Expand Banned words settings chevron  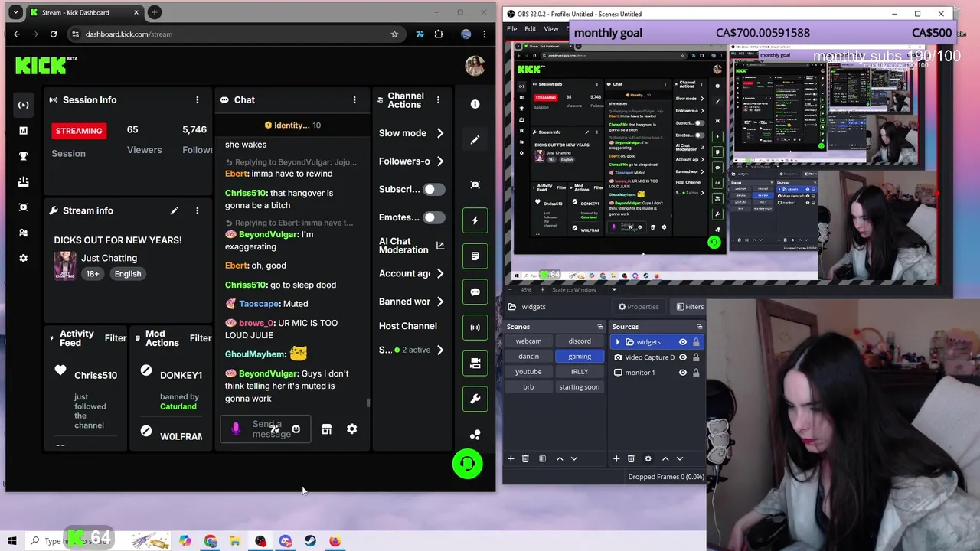click(439, 302)
